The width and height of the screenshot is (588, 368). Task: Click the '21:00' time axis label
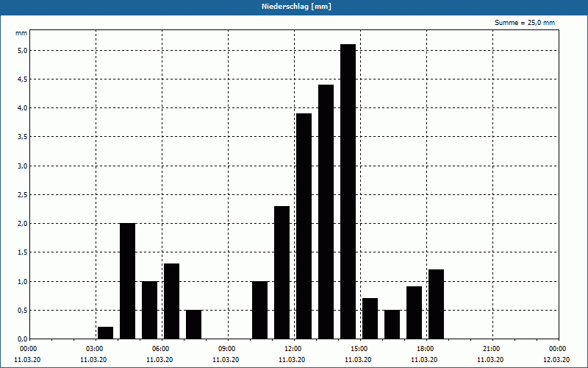(x=492, y=349)
